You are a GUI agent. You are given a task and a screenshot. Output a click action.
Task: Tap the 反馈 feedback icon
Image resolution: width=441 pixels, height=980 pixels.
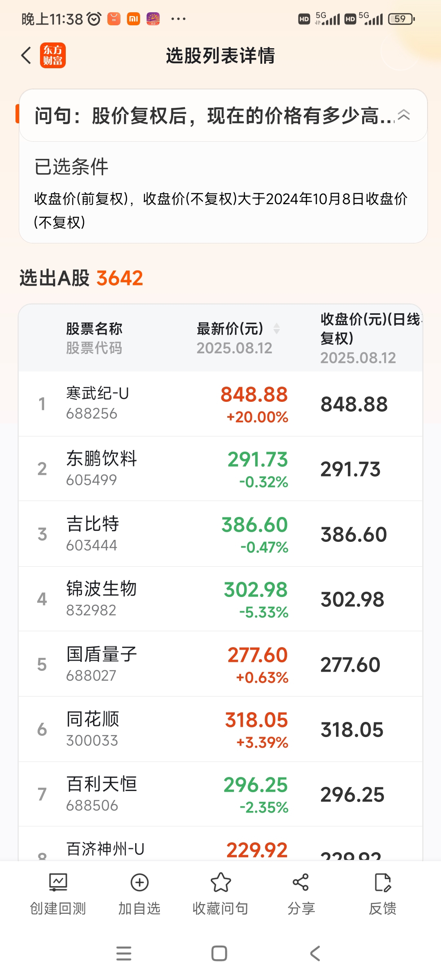(x=383, y=882)
